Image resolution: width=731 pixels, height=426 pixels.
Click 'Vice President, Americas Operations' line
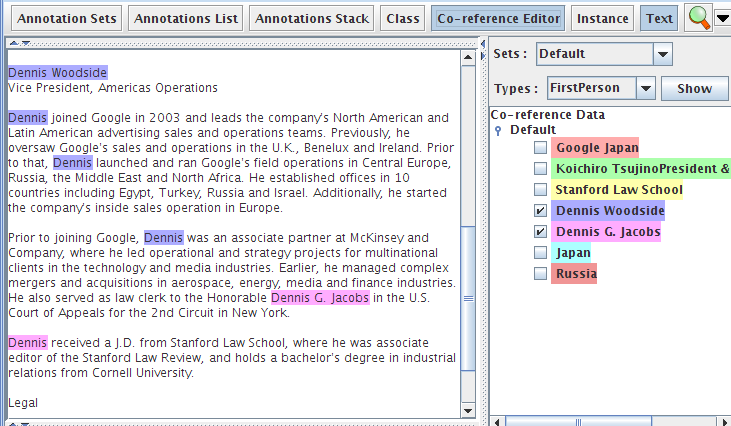pos(113,88)
